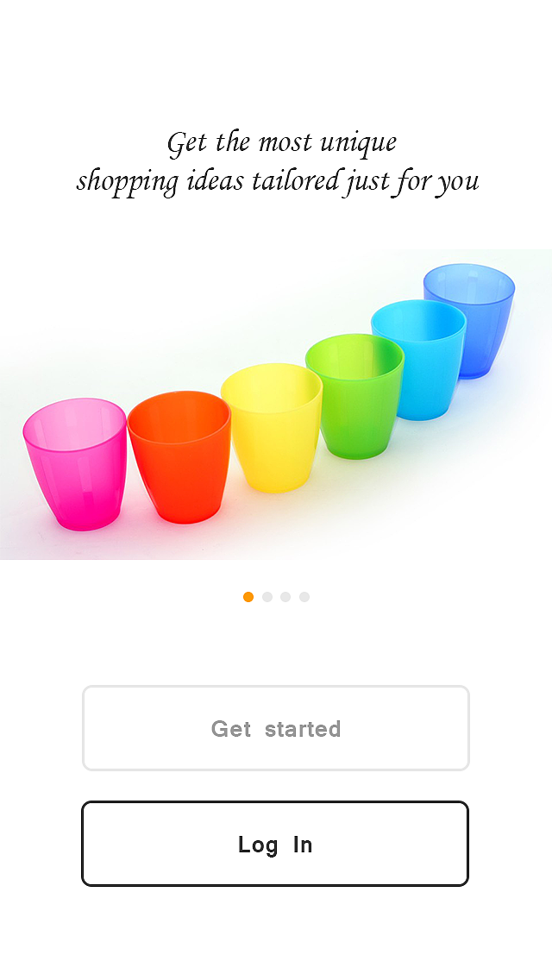Click the word "unique" in the headline
Viewport: 552px width, 980px height.
358,143
